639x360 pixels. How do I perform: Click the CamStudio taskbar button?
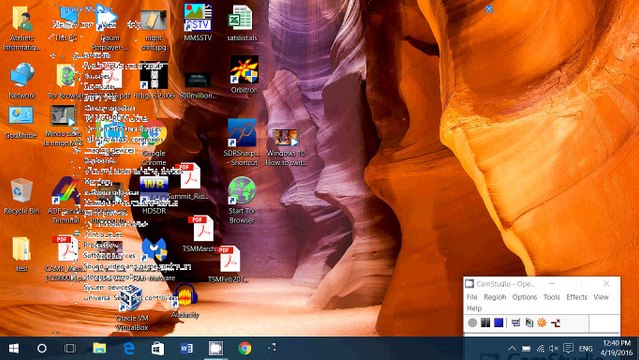click(x=216, y=348)
